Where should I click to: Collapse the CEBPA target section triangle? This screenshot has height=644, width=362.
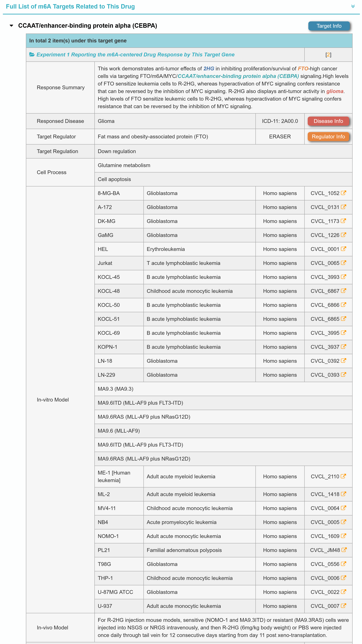click(x=11, y=26)
